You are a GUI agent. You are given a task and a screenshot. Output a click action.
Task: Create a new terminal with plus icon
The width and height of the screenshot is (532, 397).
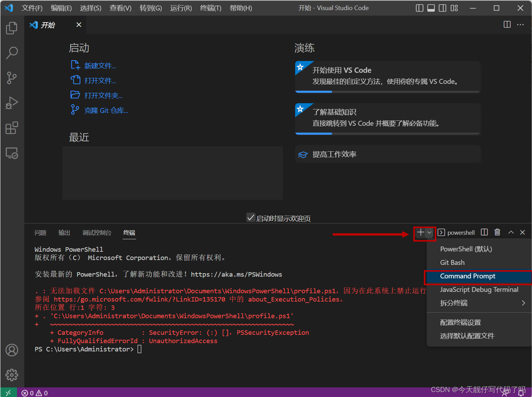tap(420, 233)
